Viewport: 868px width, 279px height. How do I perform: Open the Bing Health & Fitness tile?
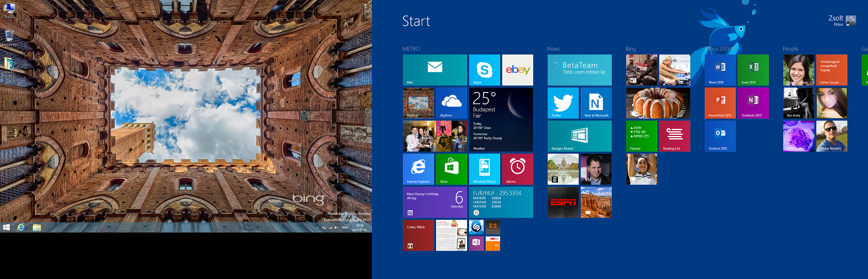point(674,70)
